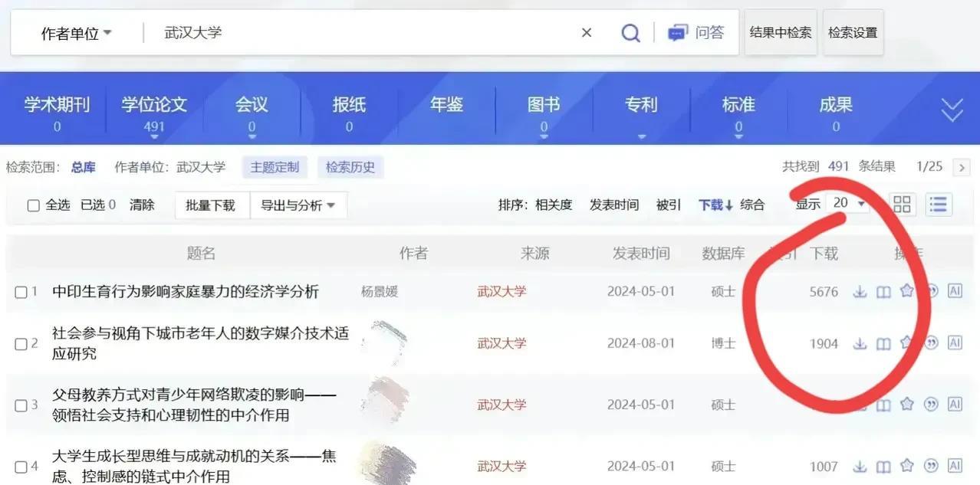Select the 会议 category tab
Screen dimensions: 980x485
[x=252, y=113]
